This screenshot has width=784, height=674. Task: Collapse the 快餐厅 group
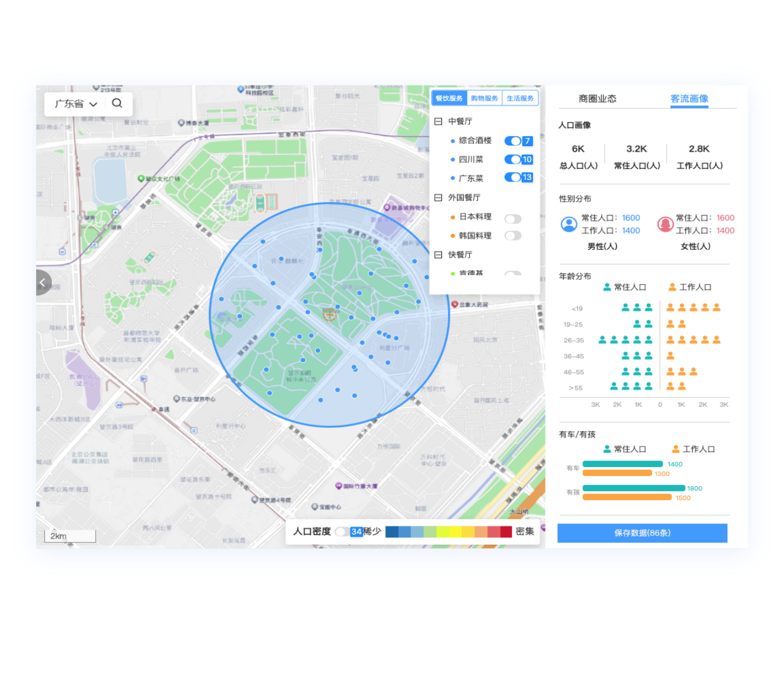point(438,255)
